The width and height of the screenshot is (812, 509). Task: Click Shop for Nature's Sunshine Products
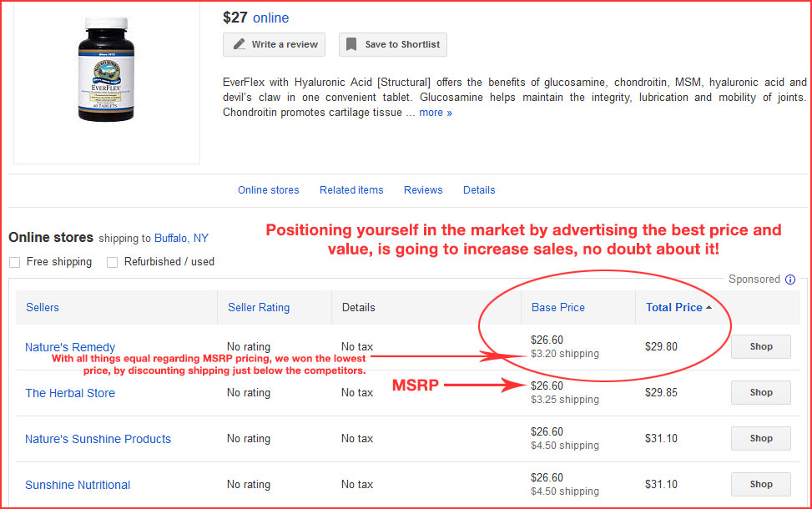coord(761,438)
